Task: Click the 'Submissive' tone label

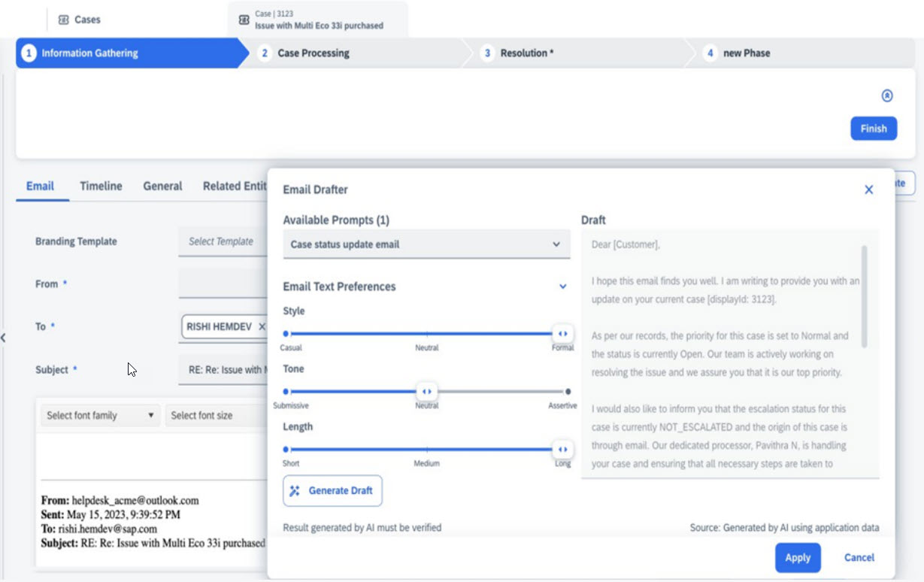Action: (291, 406)
